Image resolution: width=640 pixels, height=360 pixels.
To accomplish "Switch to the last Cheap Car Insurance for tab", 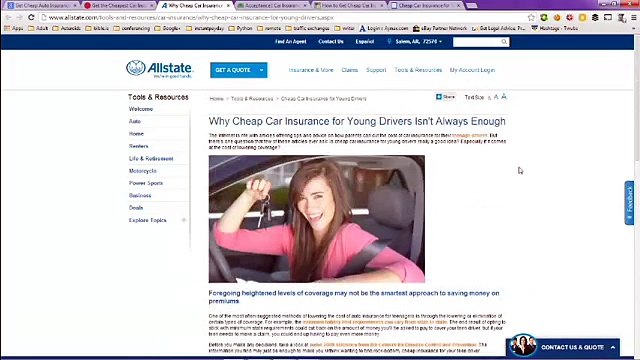I will pyautogui.click(x=425, y=6).
